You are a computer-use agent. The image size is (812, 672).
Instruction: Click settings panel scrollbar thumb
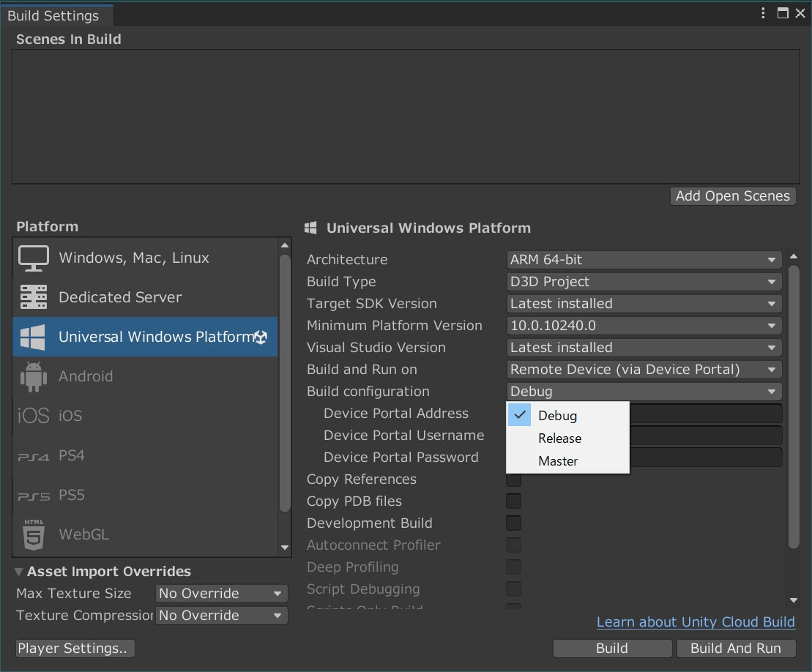(x=794, y=406)
